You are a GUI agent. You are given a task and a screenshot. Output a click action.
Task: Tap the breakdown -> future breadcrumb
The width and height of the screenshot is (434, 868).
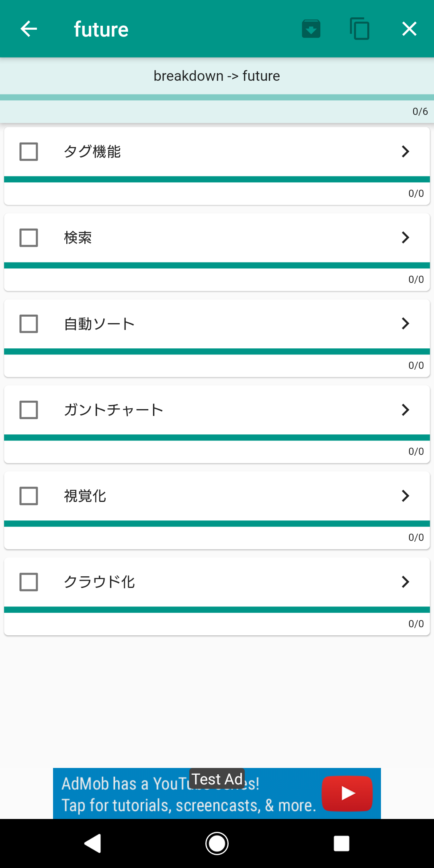[x=217, y=76]
